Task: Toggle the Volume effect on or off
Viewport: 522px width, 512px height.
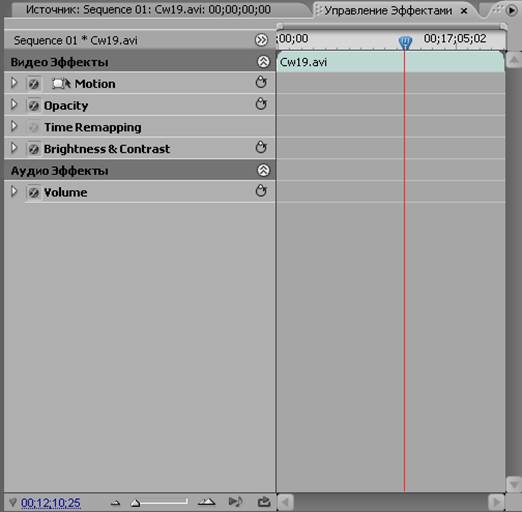Action: [x=33, y=192]
